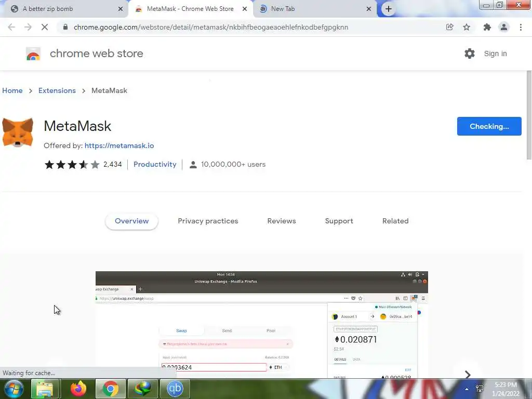Screen dimensions: 532x399
Task: Open Internet Download Manager taskbar icon
Action: tap(142, 389)
